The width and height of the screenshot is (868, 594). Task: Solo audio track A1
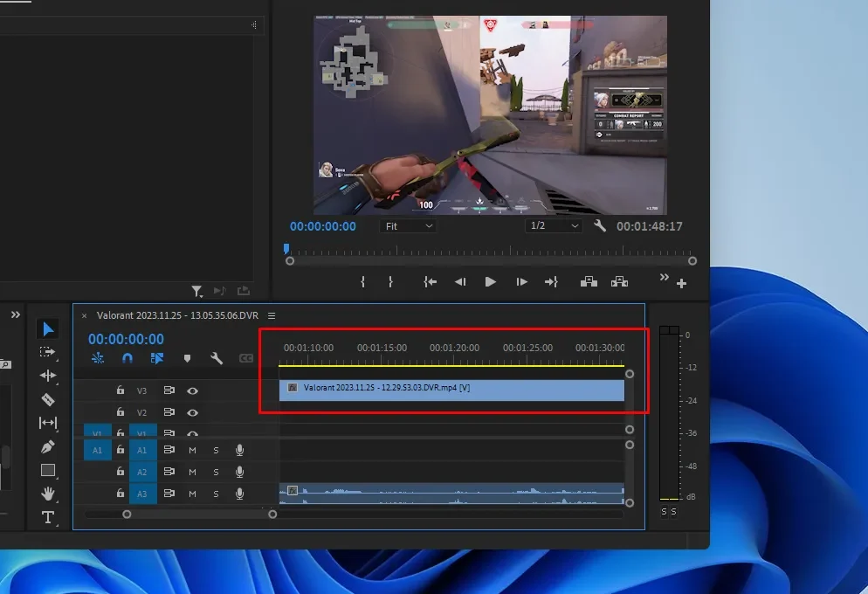point(216,451)
